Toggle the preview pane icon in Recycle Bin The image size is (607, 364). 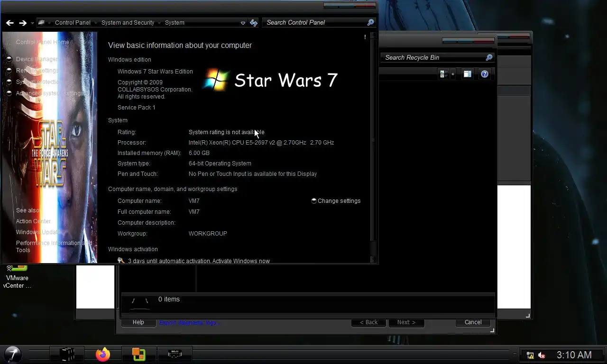tap(468, 74)
